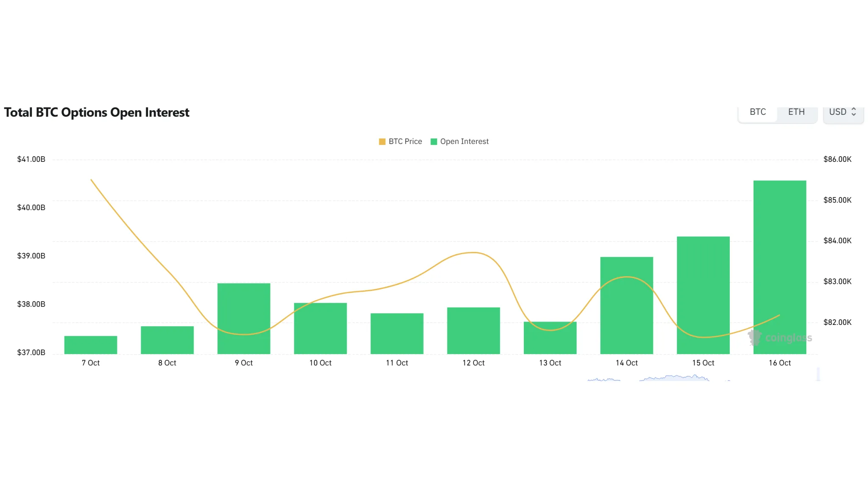The image size is (868, 488).
Task: Select the 15 Oct open interest bar
Action: 703,295
